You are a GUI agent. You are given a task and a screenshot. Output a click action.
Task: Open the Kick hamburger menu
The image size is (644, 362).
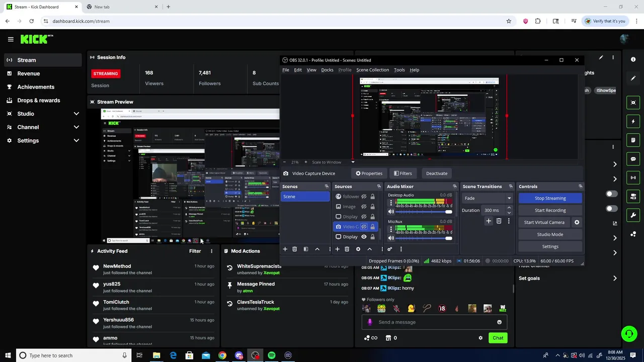point(11,39)
